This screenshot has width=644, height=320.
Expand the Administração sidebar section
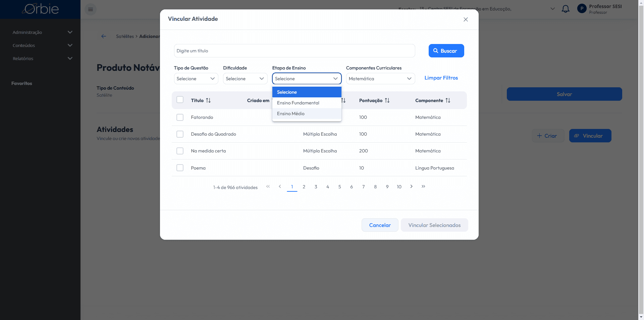click(x=42, y=32)
